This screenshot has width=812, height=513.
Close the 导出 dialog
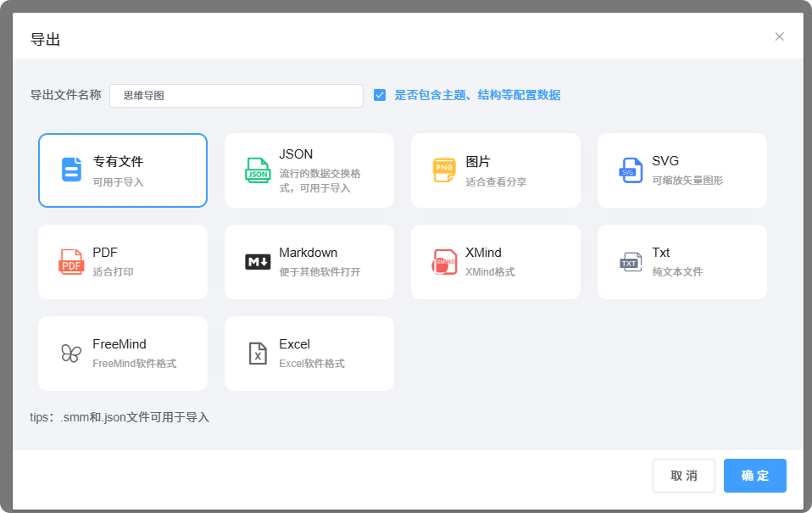click(779, 36)
